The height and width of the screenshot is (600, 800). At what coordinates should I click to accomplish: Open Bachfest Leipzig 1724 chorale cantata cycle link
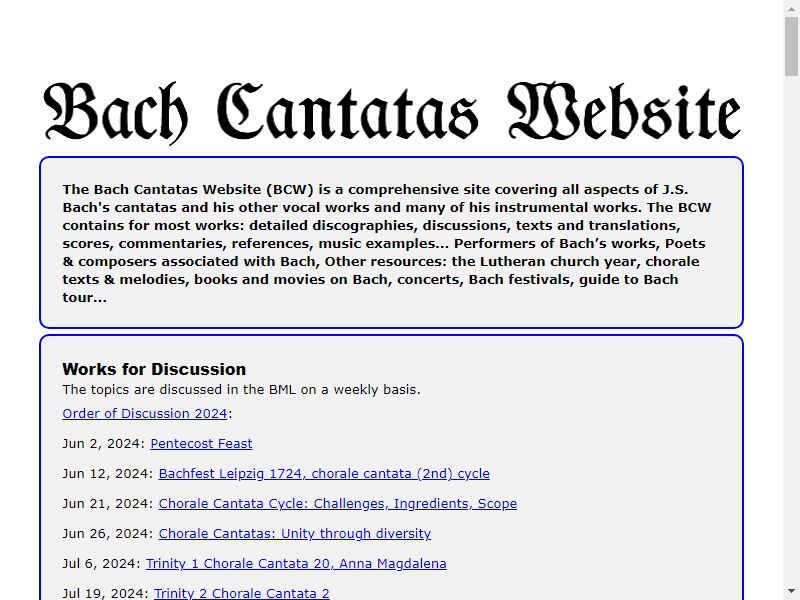(x=324, y=473)
